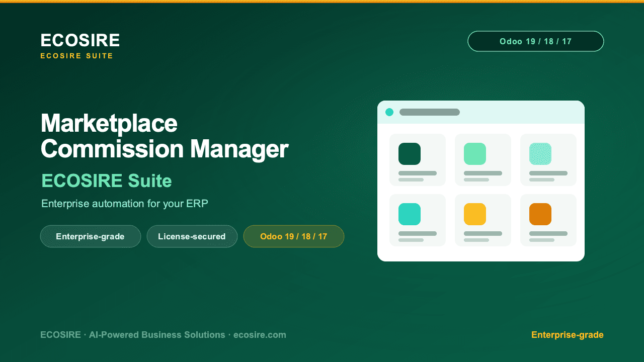Click the dark green app tile icon

(x=410, y=154)
